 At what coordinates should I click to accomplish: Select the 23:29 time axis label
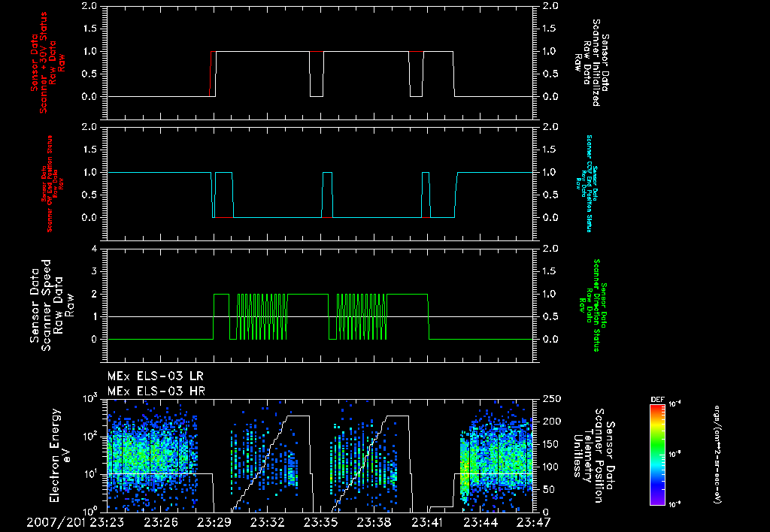coord(213,522)
